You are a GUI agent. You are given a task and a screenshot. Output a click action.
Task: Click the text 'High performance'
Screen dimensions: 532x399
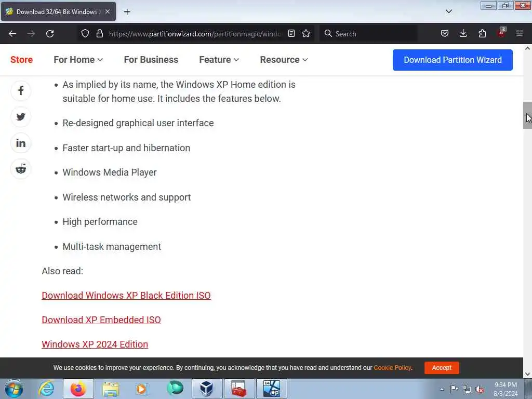pyautogui.click(x=100, y=222)
